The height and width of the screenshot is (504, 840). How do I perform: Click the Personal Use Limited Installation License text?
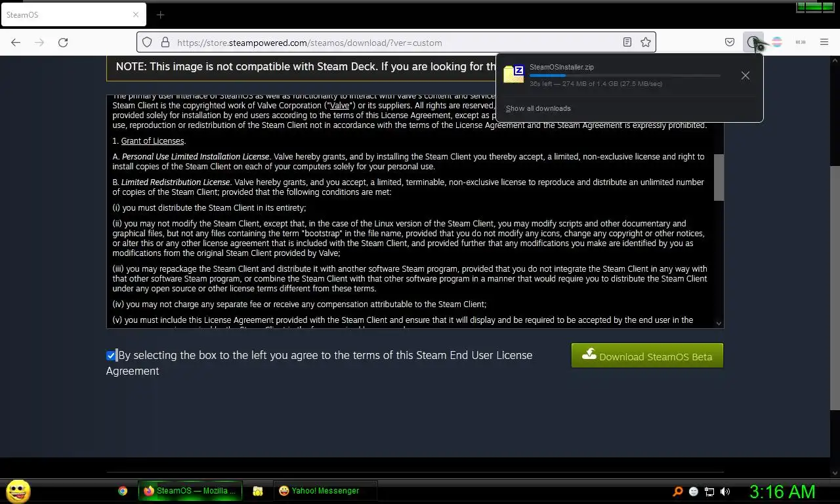point(196,157)
